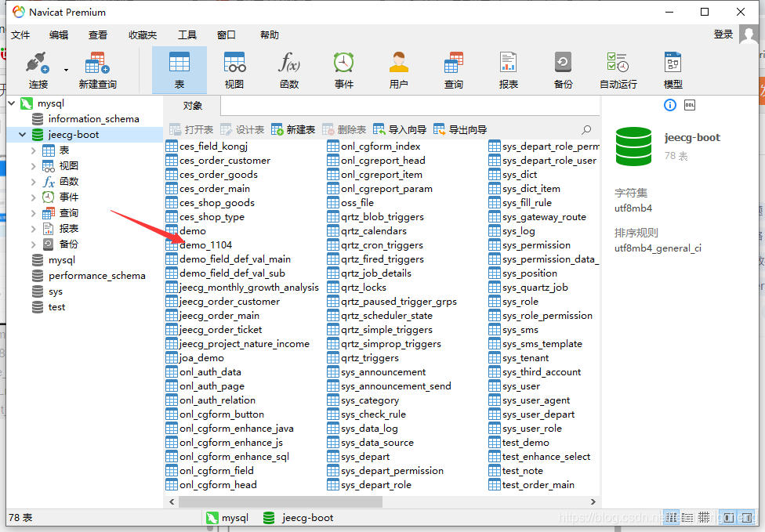Open the 备份 backup toolbar button
The image size is (765, 532).
point(563,71)
